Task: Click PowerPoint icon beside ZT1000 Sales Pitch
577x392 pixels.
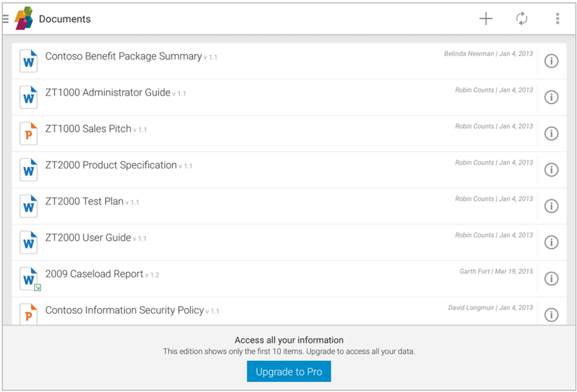Action: [x=29, y=134]
